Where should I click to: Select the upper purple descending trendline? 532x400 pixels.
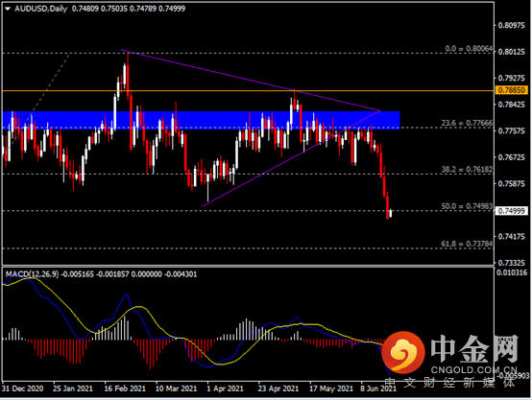click(x=251, y=81)
